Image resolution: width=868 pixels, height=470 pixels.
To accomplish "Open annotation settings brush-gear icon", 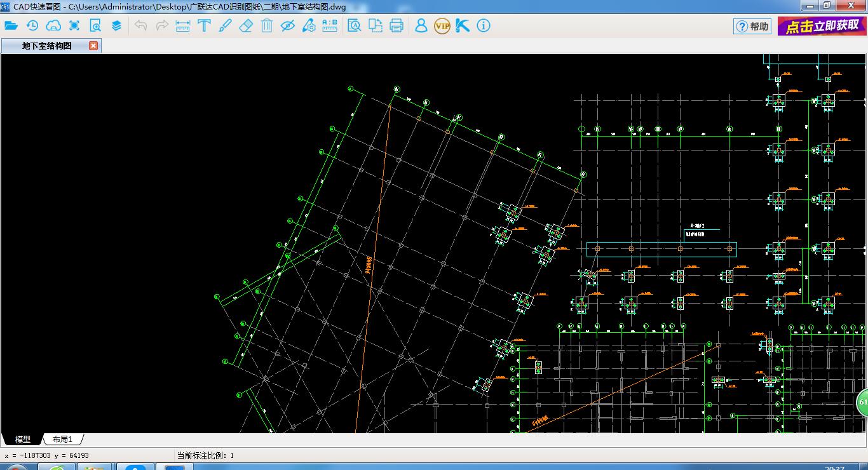I will [309, 26].
